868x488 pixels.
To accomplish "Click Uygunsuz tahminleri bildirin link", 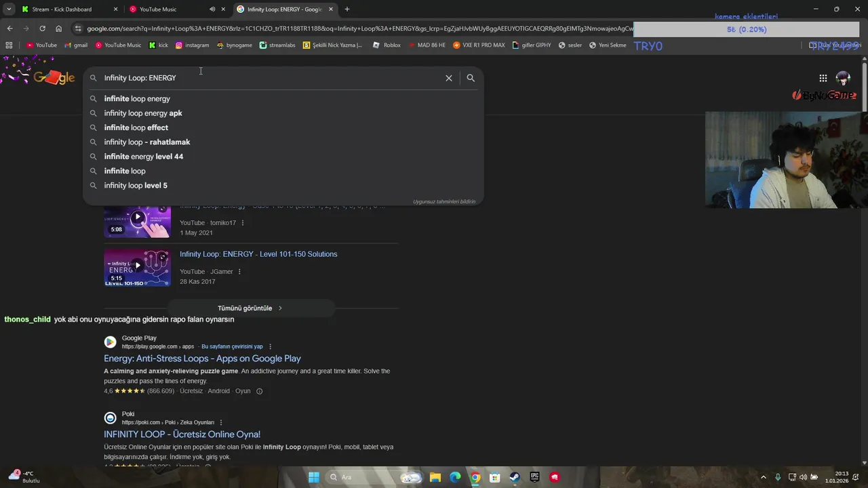I will click(444, 201).
